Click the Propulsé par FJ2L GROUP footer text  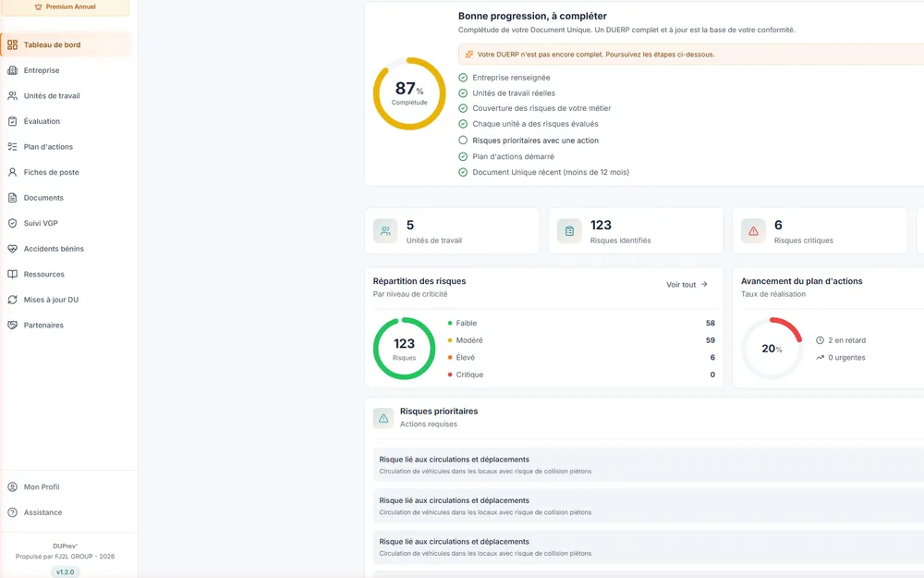pos(65,556)
